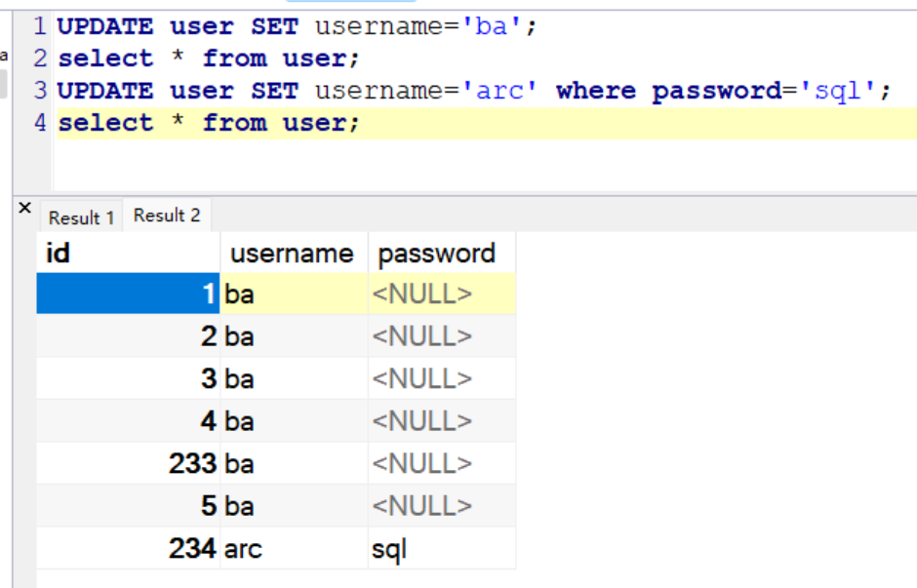Select the username cell 'arc'
Screen dimensions: 917x588
[294, 548]
